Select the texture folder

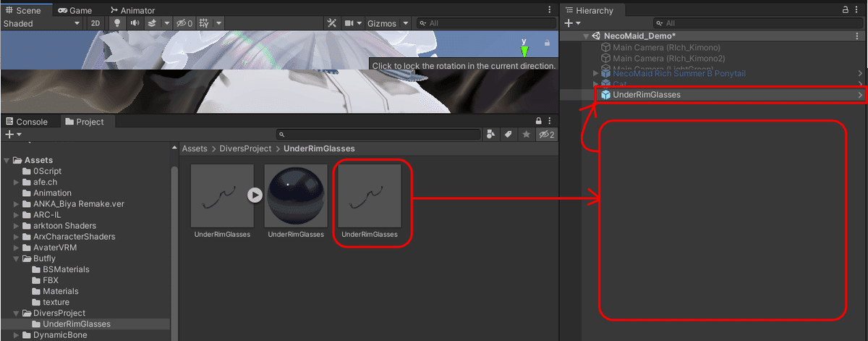56,302
